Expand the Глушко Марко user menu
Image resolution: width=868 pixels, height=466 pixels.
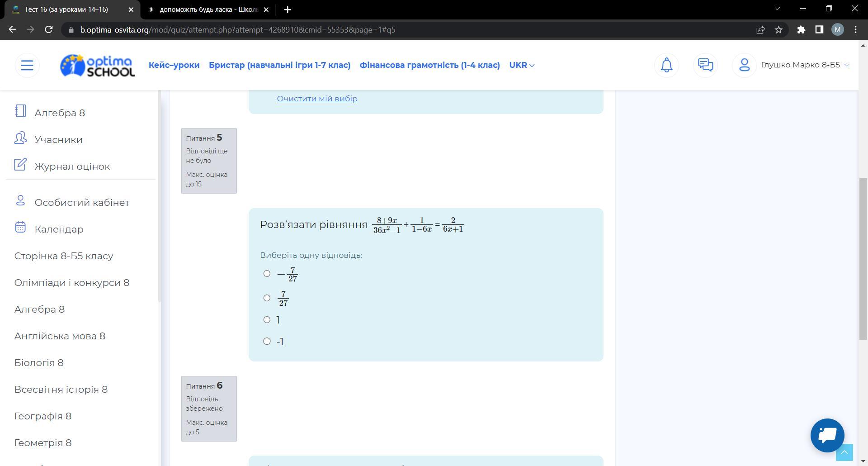click(805, 65)
